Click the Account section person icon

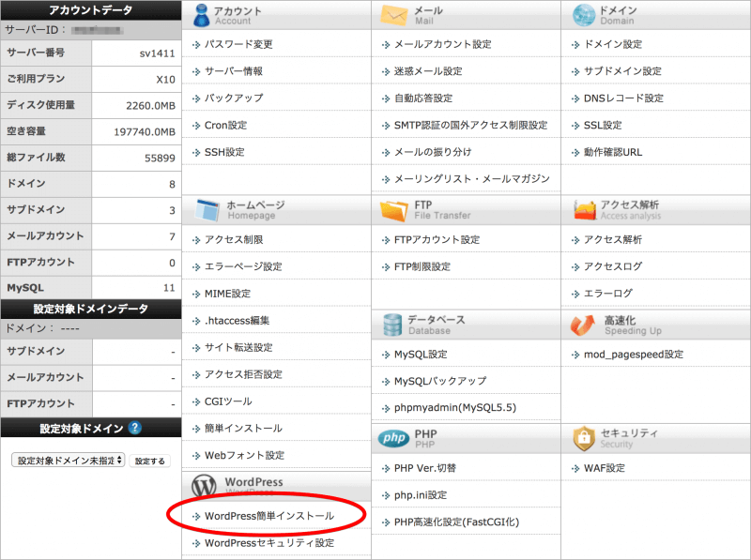(201, 15)
